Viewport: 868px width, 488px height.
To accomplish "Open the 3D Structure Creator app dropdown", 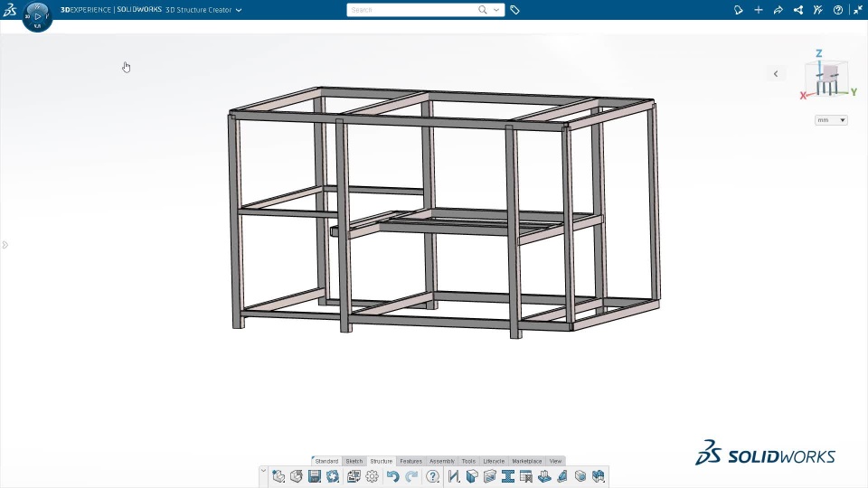I will 239,10.
